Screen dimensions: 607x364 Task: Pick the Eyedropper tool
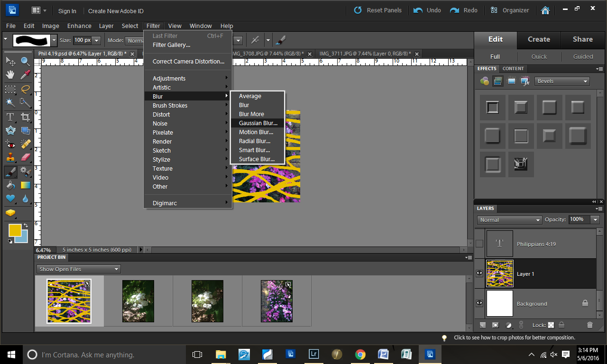(25, 74)
